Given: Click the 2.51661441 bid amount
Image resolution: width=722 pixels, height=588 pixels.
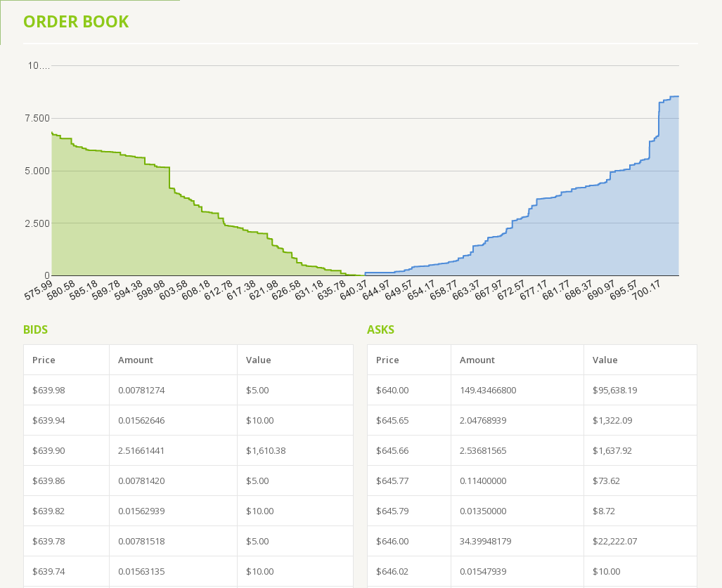Looking at the screenshot, I should click(x=141, y=450).
